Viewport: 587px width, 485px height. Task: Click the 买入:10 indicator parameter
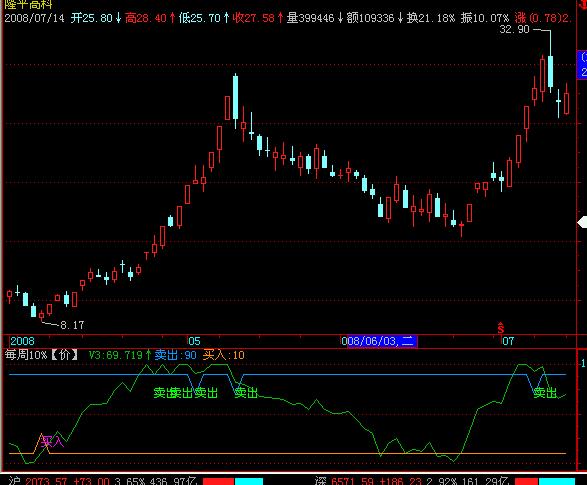click(x=223, y=355)
